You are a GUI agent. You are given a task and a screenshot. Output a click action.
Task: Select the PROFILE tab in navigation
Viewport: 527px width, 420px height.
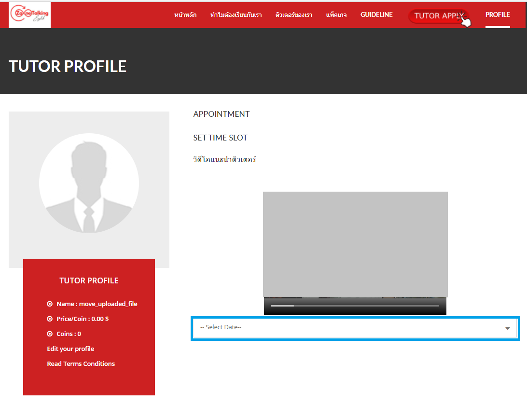point(498,15)
